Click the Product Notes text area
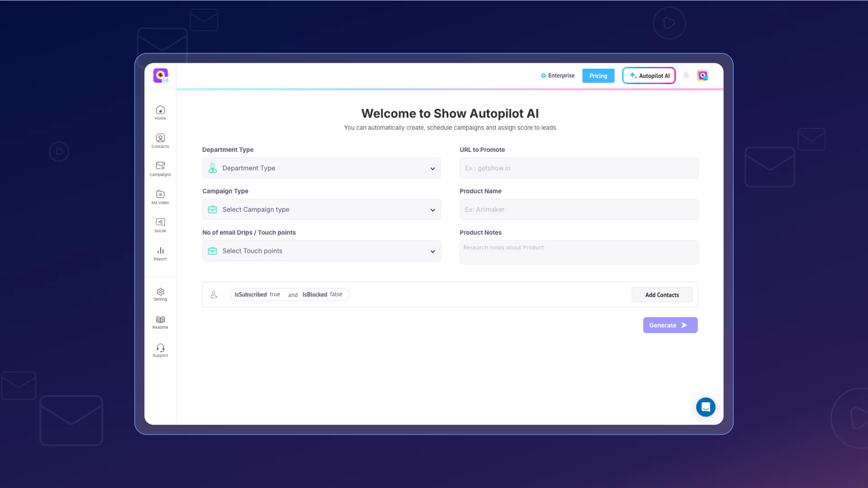 [579, 253]
